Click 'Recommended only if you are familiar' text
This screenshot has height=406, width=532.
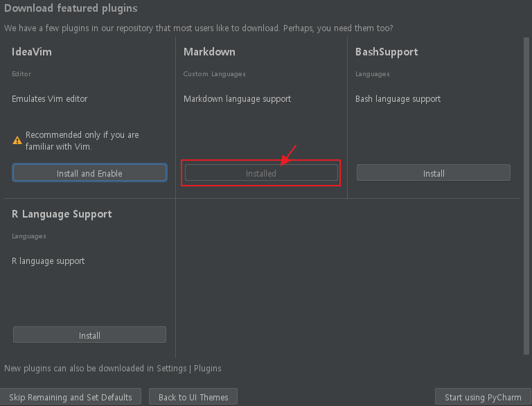tap(82, 141)
